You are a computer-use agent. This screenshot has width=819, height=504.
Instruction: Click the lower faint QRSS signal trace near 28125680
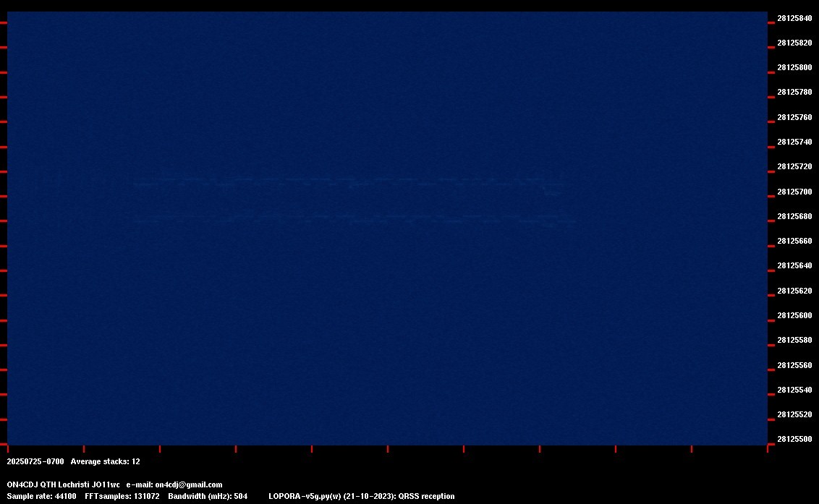(355, 219)
